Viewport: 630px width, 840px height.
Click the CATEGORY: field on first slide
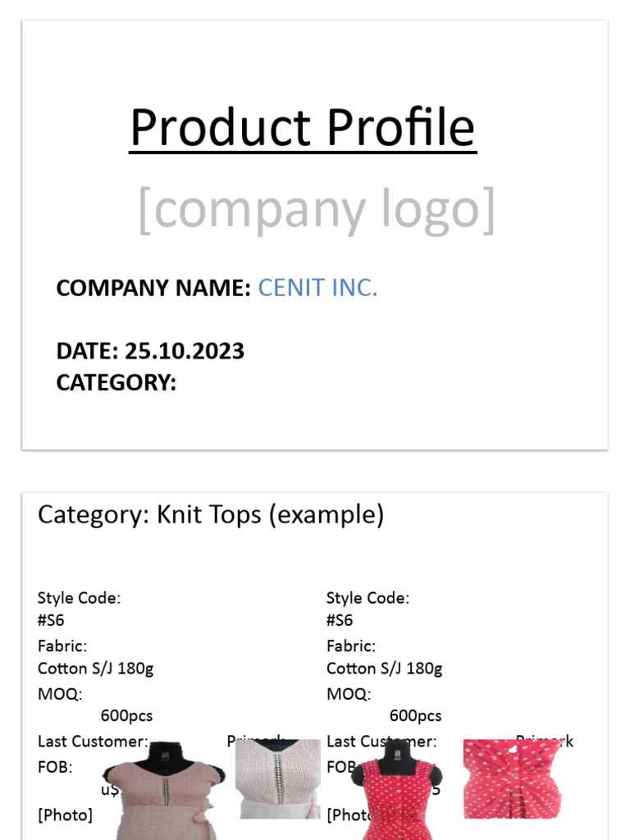click(116, 383)
